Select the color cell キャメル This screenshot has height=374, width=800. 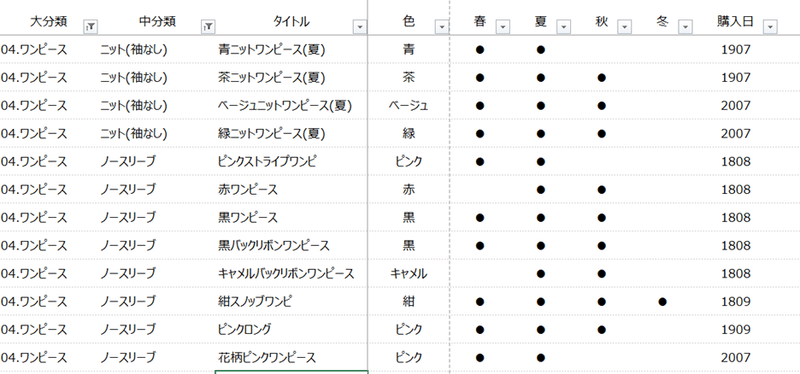(x=409, y=274)
